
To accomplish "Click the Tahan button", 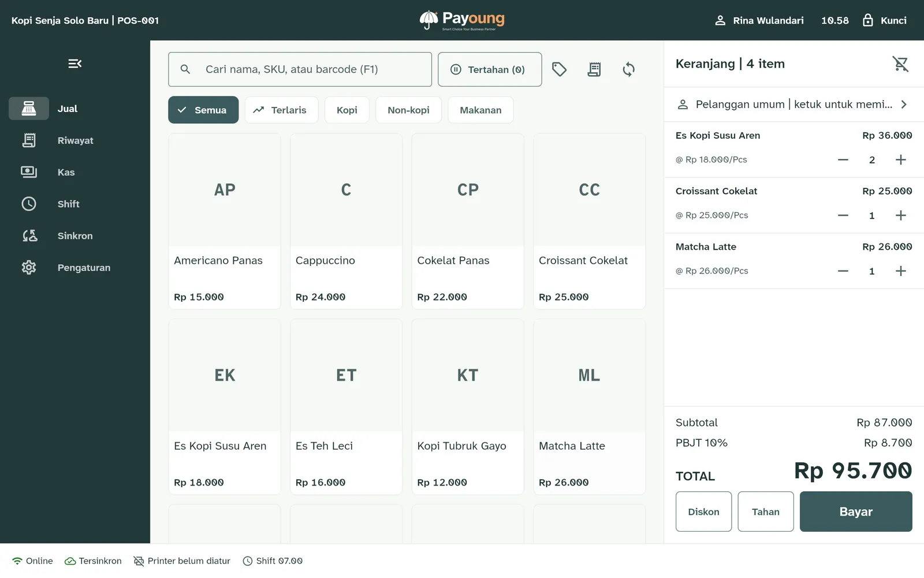I will (x=766, y=512).
